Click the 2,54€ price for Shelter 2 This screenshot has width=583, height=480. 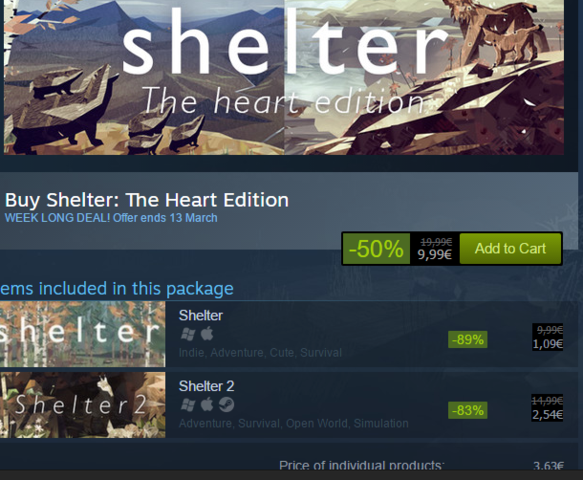[x=547, y=415]
